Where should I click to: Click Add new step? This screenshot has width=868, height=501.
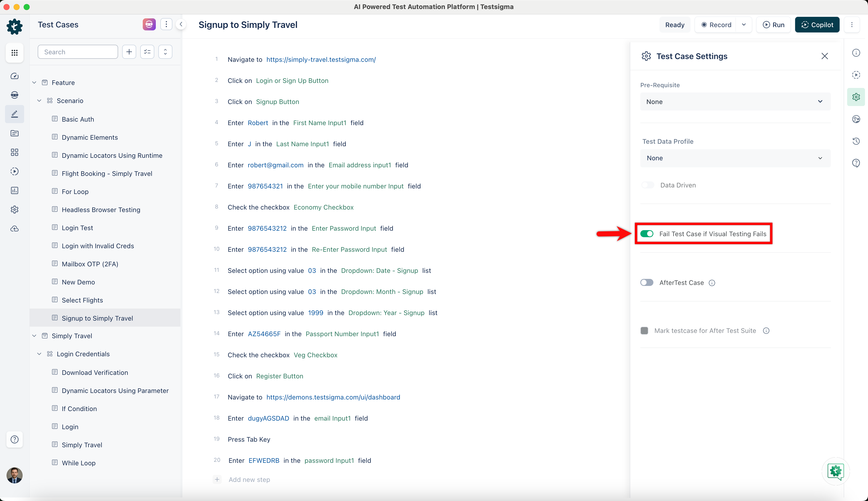249,480
